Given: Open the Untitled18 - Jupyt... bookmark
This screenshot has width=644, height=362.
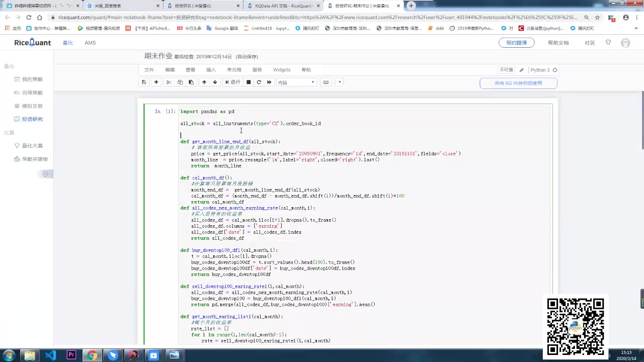Looking at the screenshot, I should click(x=267, y=28).
